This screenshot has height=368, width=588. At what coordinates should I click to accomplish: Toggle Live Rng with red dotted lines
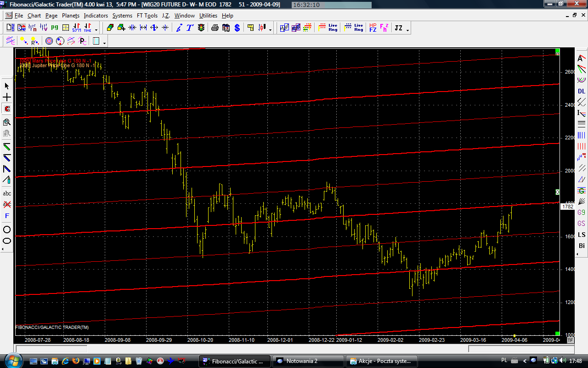328,28
